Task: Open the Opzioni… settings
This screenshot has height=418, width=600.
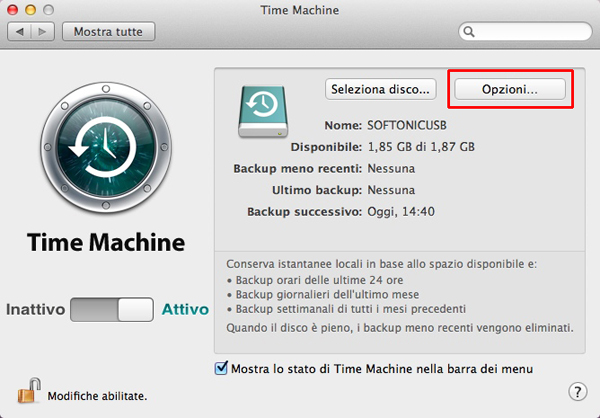Action: (x=510, y=89)
